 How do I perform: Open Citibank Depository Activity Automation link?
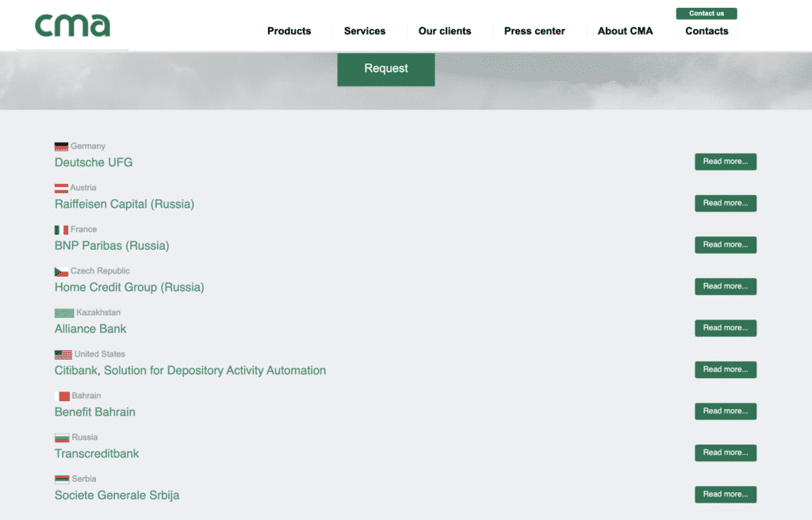(190, 370)
